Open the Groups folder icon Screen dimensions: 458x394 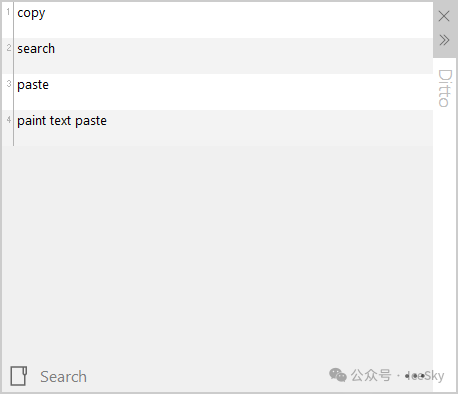click(x=19, y=376)
